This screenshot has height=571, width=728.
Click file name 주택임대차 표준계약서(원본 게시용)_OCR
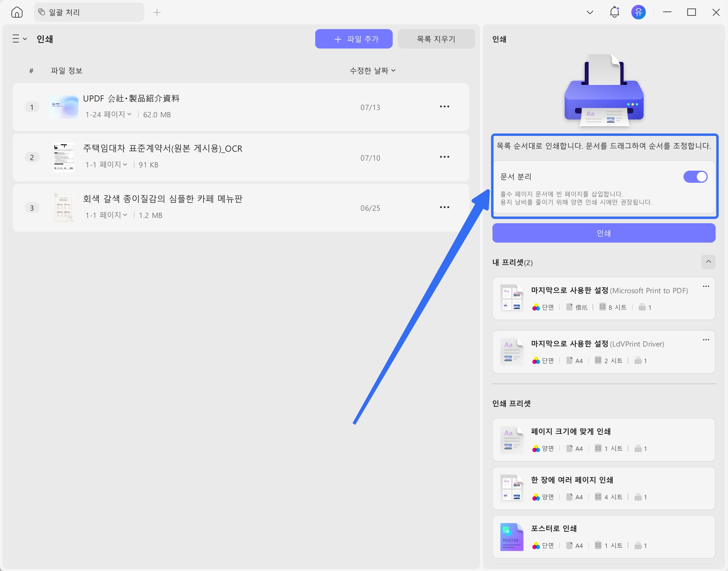tap(163, 148)
